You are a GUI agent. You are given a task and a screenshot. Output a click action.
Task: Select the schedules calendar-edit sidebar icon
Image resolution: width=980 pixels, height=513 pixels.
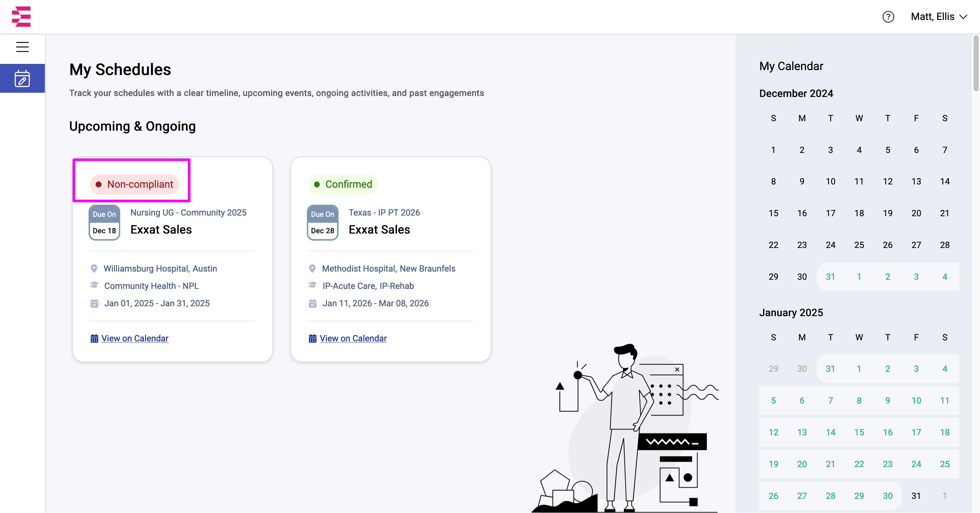(x=23, y=78)
